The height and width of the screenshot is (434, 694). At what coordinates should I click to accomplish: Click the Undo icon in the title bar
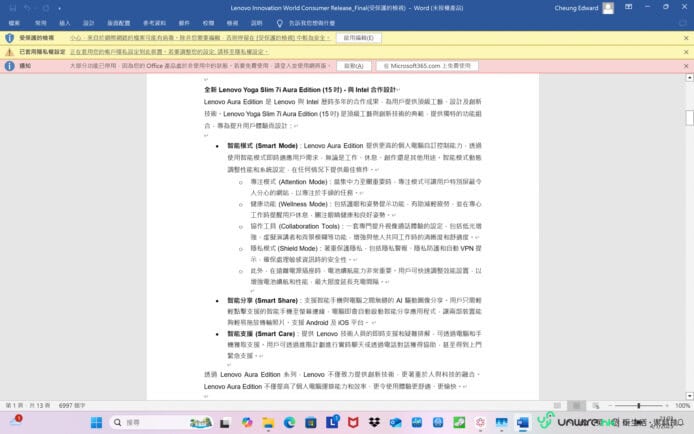coord(28,8)
